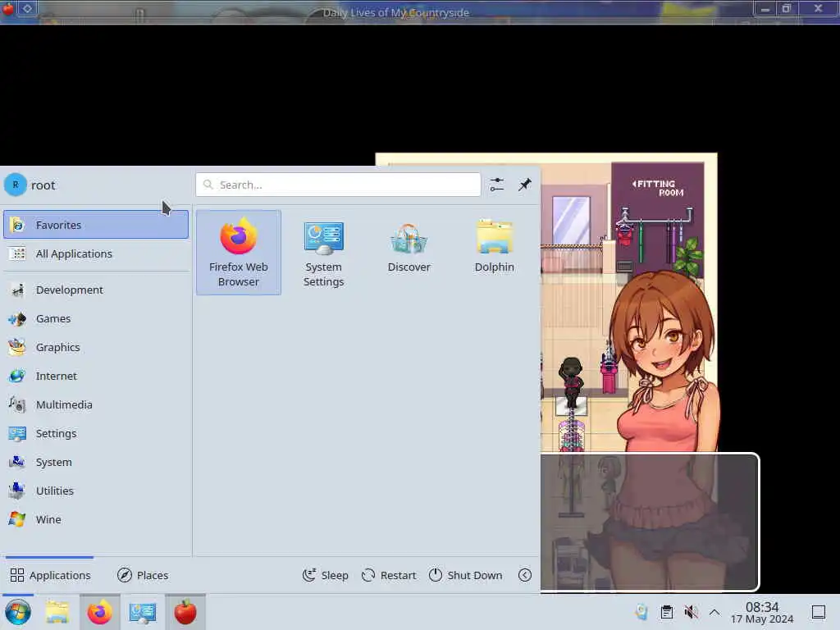Click the game window's tomato title icon
This screenshot has width=840, height=630.
[x=8, y=8]
